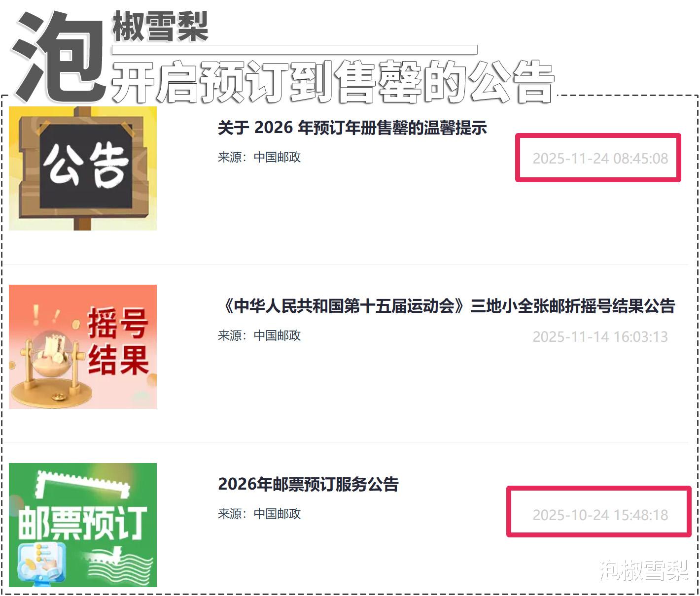Click 来源：中国邮政 under the lottery article
The height and width of the screenshot is (596, 700).
coord(259,336)
